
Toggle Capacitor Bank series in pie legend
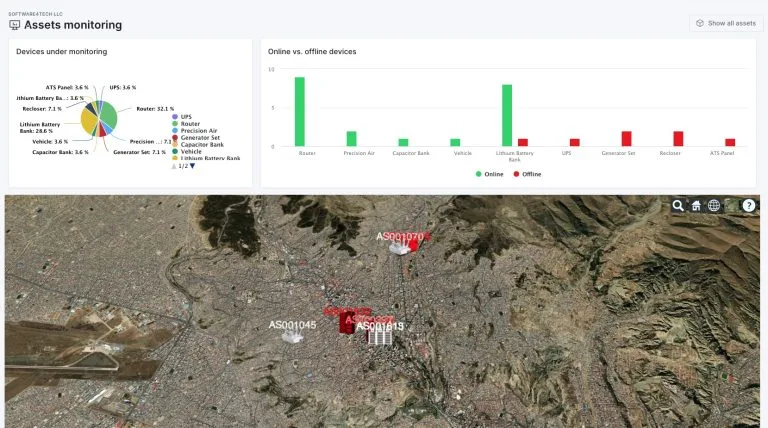click(198, 144)
